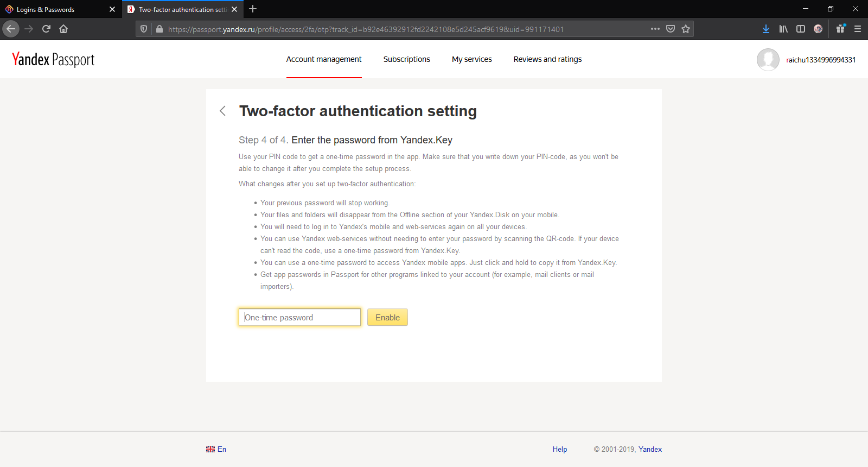Click the back chevron beside the heading
Image resolution: width=868 pixels, height=467 pixels.
coord(222,111)
